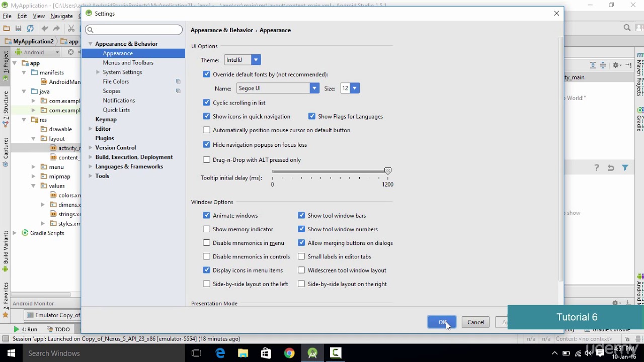644x362 pixels.
Task: Open the Theme dropdown
Action: 243,60
